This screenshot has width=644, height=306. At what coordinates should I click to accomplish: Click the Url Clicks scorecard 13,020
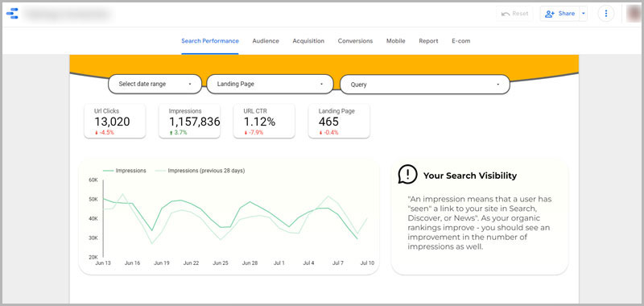click(x=114, y=121)
